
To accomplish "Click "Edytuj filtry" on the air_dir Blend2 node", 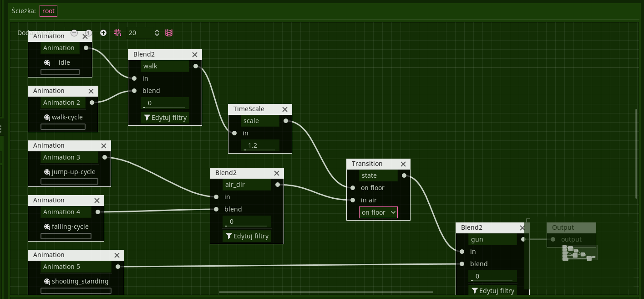I will pyautogui.click(x=247, y=236).
